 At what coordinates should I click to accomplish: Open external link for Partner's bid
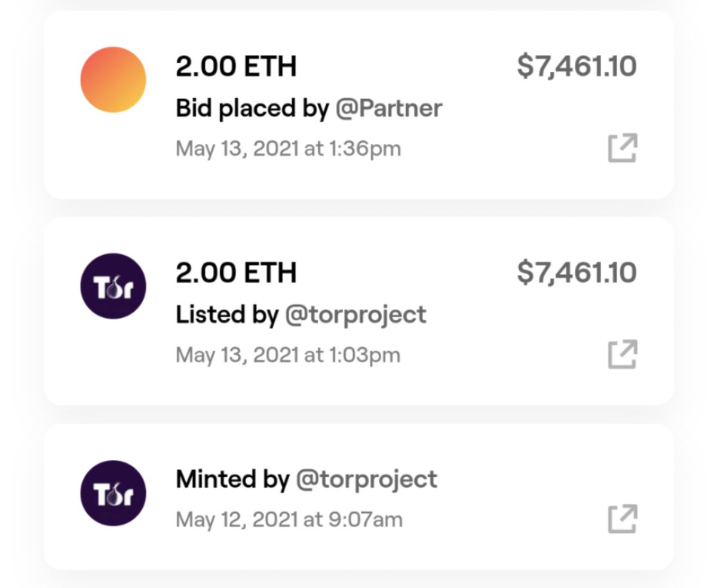[x=623, y=148]
